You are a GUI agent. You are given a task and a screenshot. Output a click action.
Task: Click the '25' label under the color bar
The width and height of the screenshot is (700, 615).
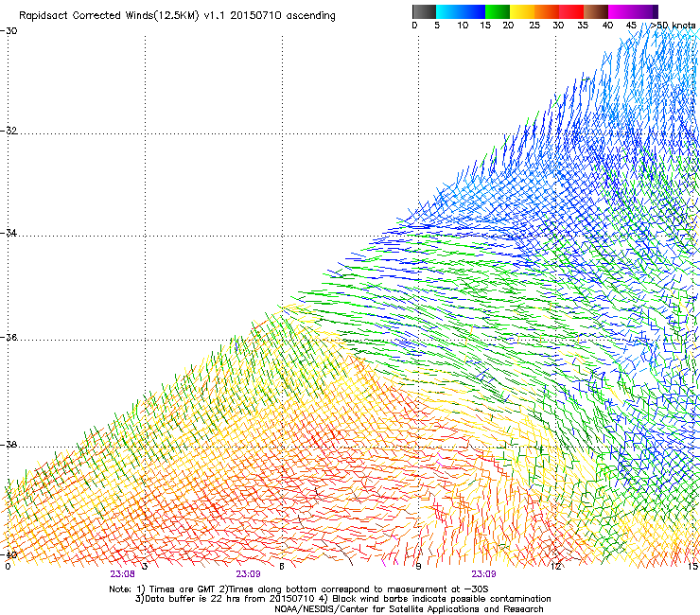tap(534, 26)
